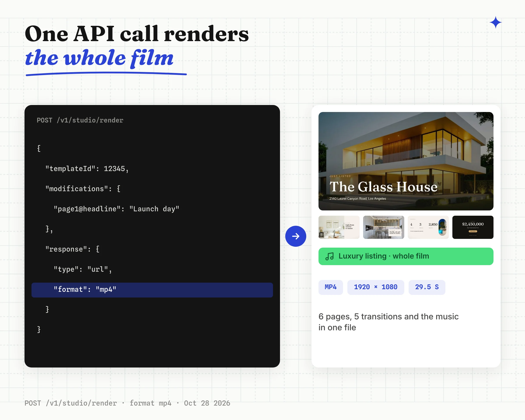Viewport: 525px width, 420px height.
Task: Click the blue arrow circle button
Action: 296,236
